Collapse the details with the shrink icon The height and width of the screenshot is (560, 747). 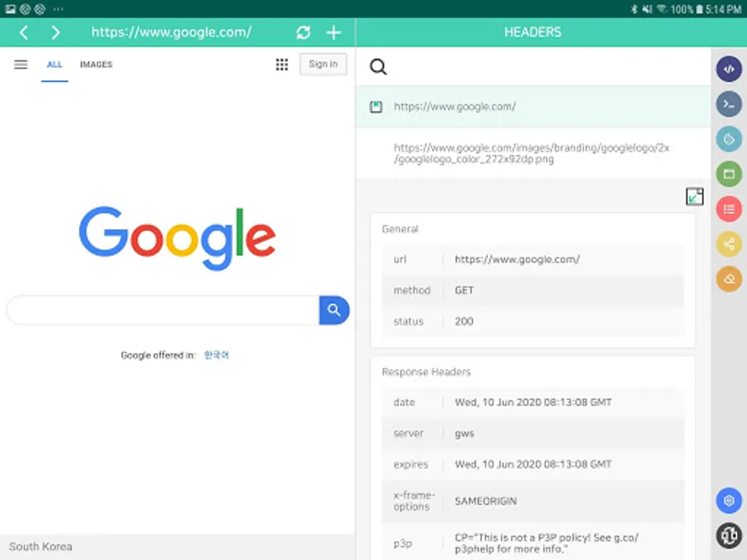pos(695,196)
